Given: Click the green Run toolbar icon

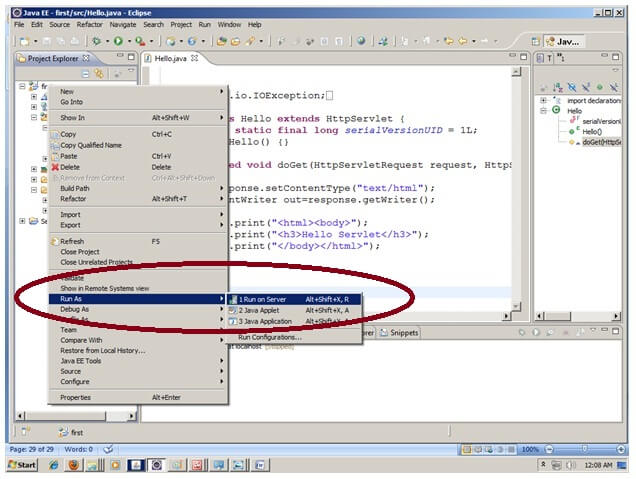Looking at the screenshot, I should tap(118, 41).
